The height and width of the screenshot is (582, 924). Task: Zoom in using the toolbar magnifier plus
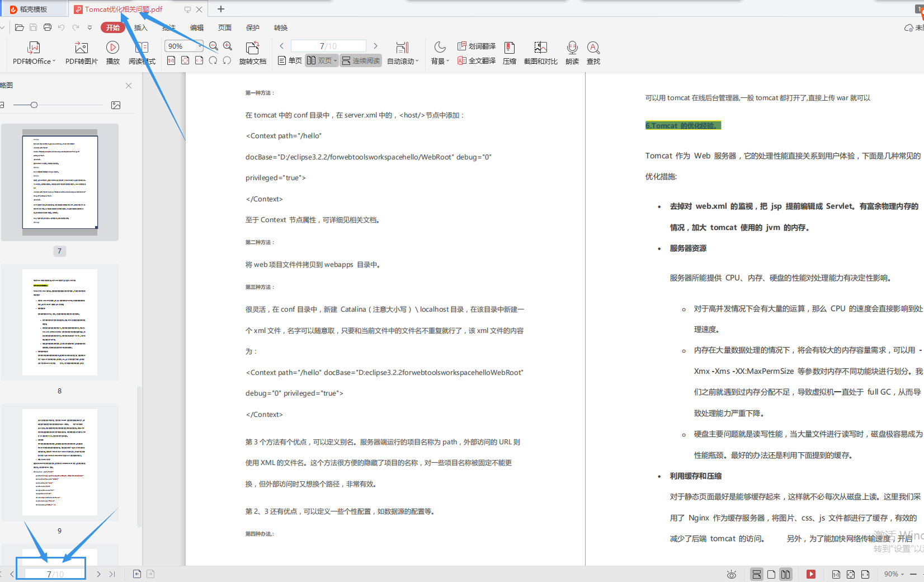click(228, 46)
